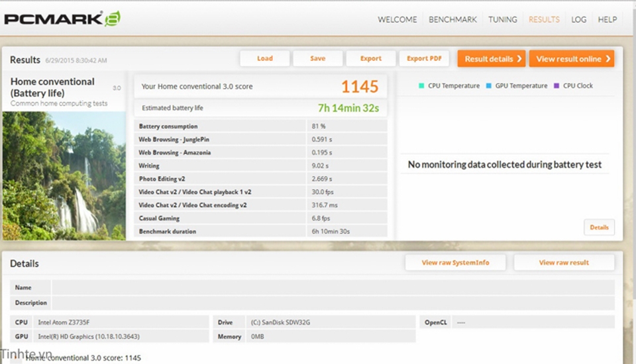Open Result details
The image size is (636, 364).
click(491, 59)
